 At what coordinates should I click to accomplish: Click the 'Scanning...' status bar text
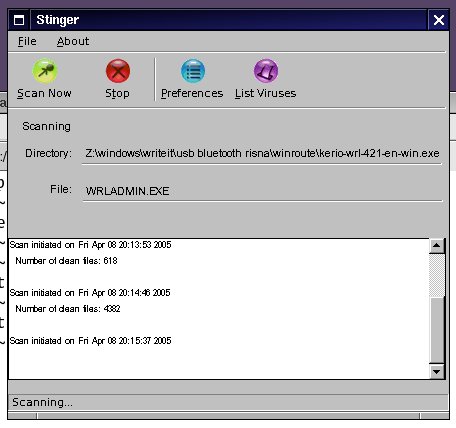[x=42, y=402]
